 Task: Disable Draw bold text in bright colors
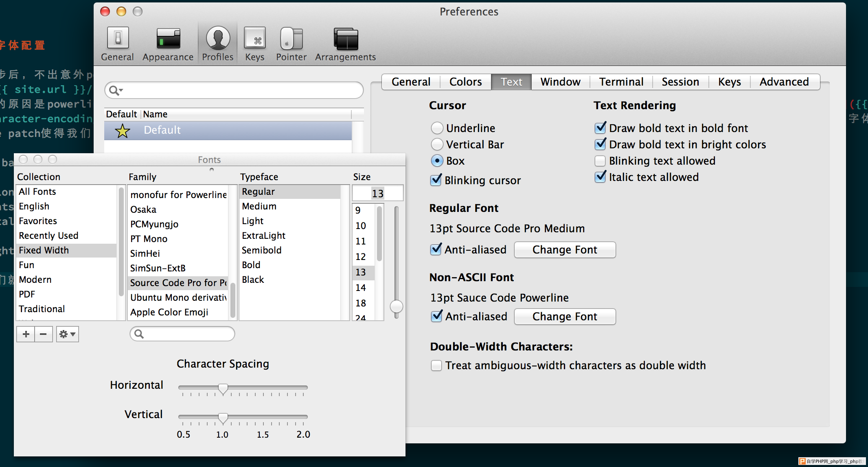[600, 145]
